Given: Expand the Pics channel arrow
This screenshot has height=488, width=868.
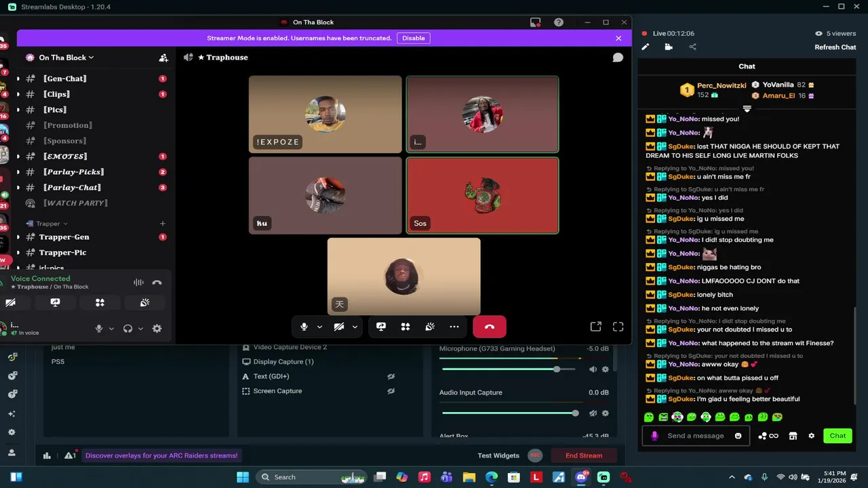Looking at the screenshot, I should (18, 110).
